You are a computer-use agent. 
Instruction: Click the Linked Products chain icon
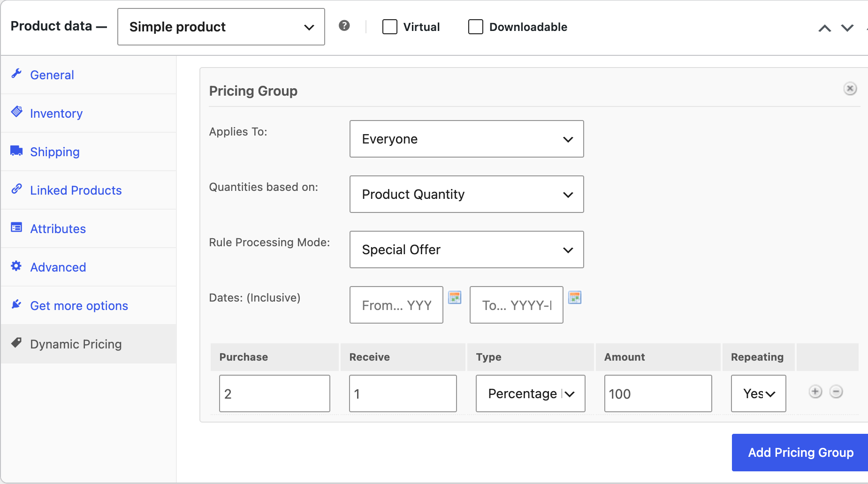coord(17,189)
